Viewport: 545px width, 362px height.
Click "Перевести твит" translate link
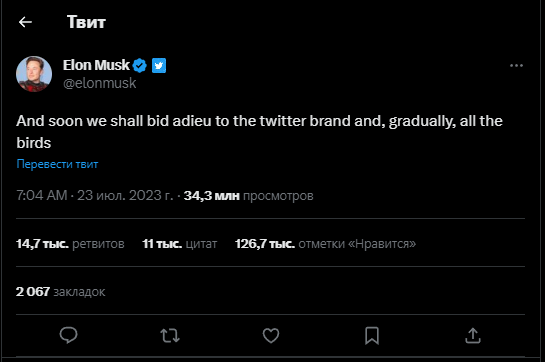pos(57,164)
